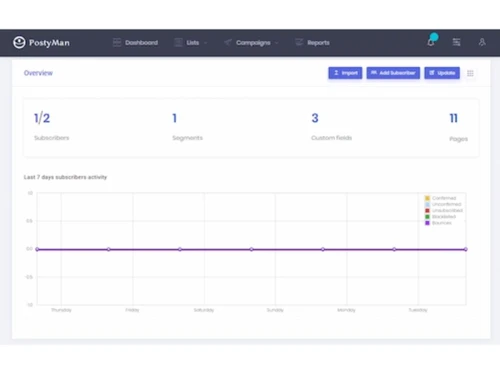Click the last data point on the chart line
The image size is (500, 375).
coord(466,249)
